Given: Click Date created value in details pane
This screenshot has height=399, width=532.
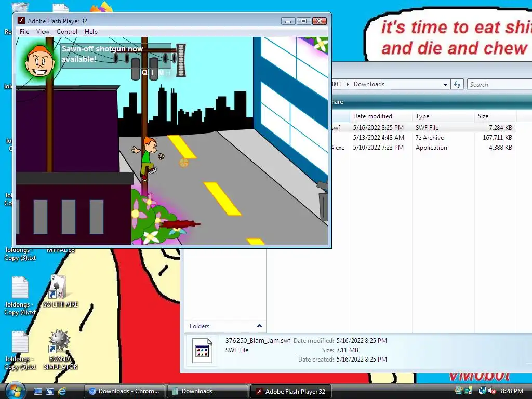Looking at the screenshot, I should [362, 359].
